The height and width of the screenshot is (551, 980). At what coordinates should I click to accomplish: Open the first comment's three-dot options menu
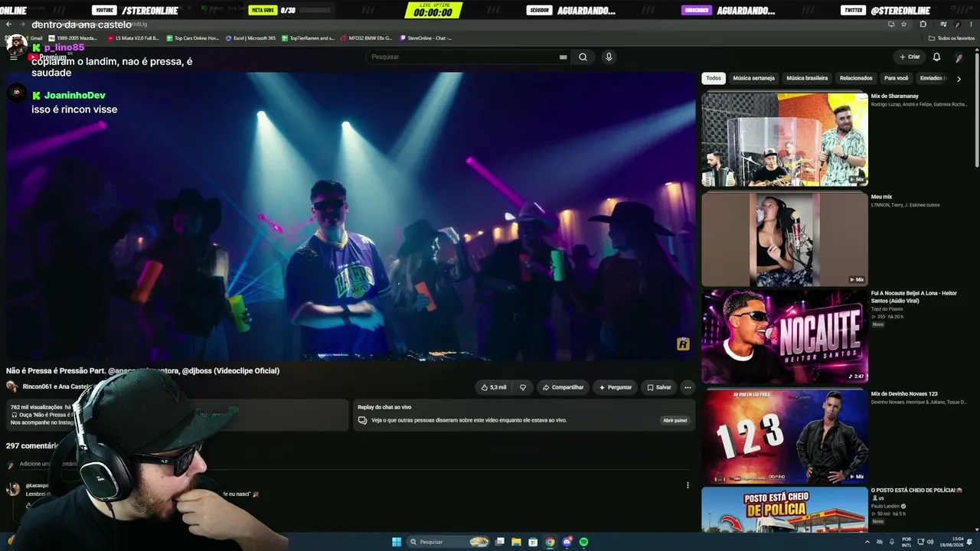(x=688, y=485)
